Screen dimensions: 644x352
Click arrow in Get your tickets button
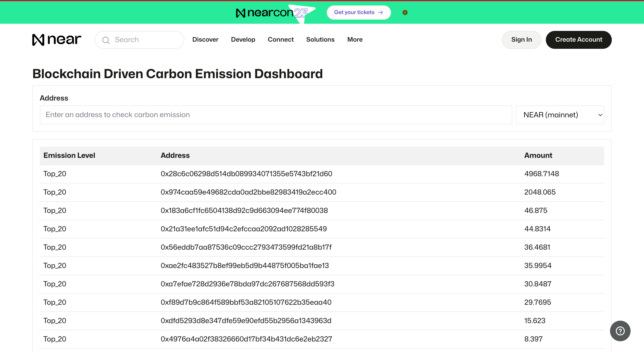click(x=381, y=13)
